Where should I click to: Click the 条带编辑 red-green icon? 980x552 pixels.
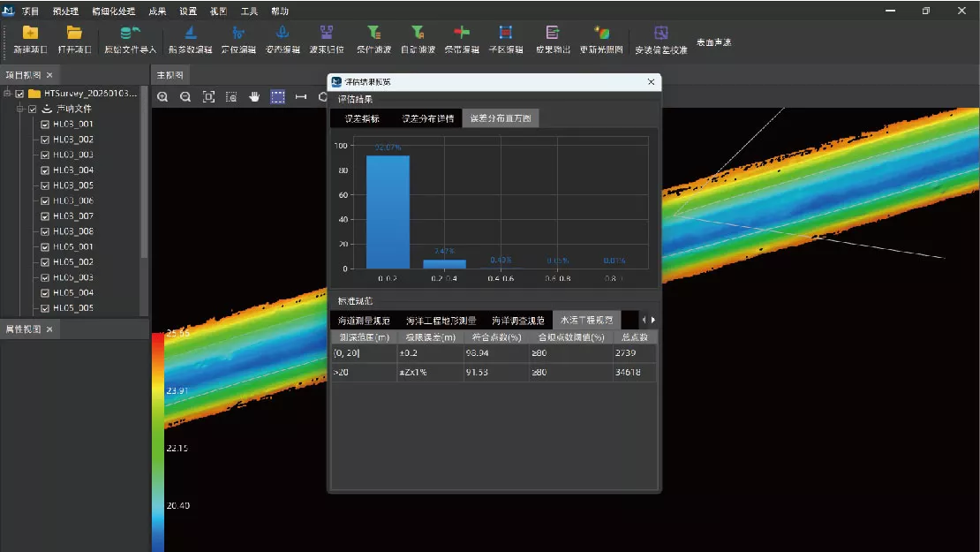pyautogui.click(x=462, y=33)
